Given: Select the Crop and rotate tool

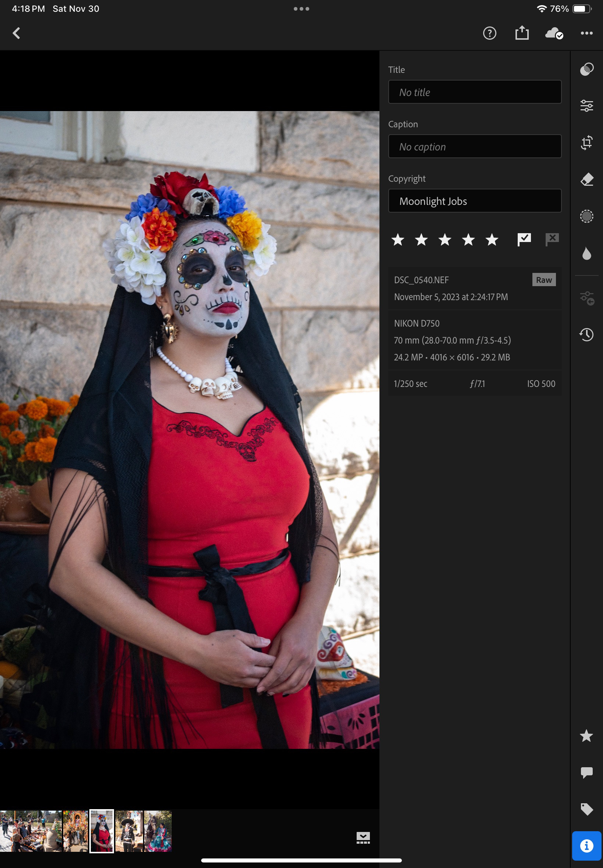Looking at the screenshot, I should 586,142.
